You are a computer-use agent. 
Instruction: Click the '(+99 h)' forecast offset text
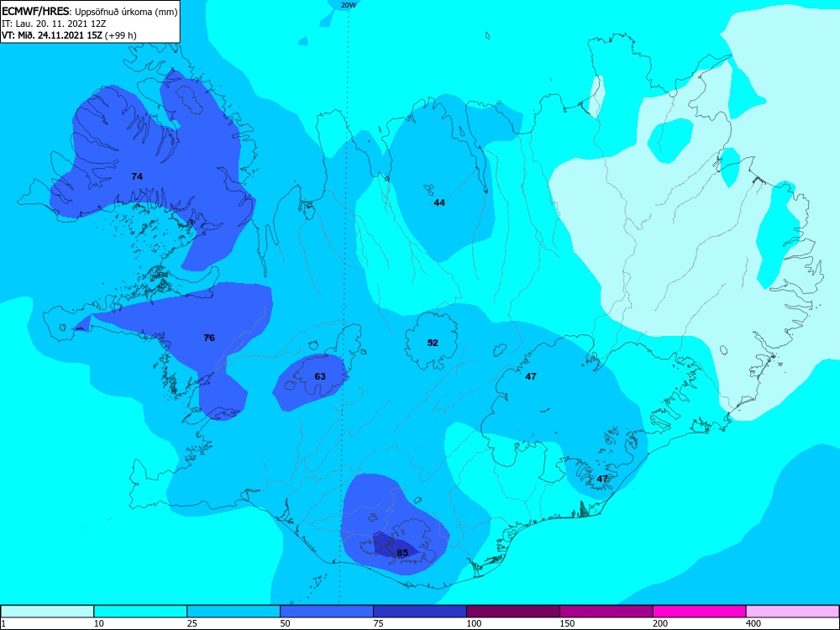click(121, 35)
